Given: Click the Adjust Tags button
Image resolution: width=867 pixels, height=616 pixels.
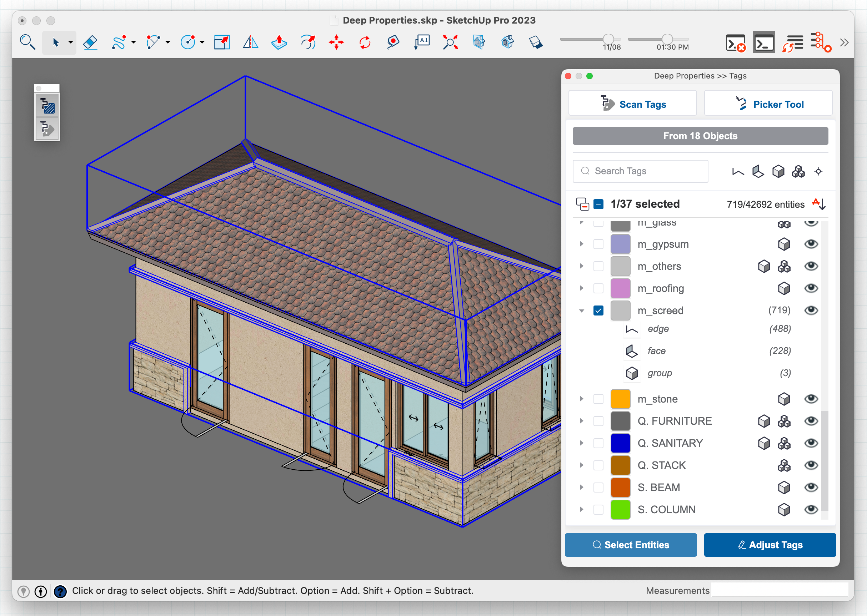Looking at the screenshot, I should click(770, 545).
